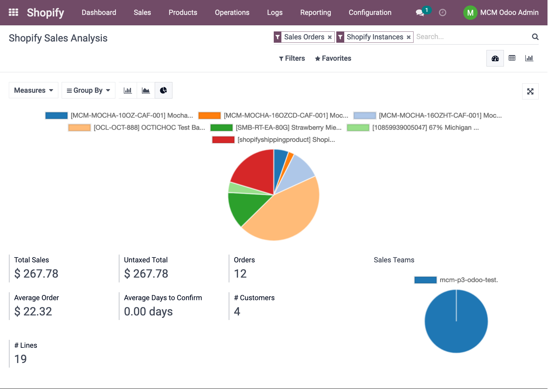Switch to graph view icon

[x=529, y=58]
